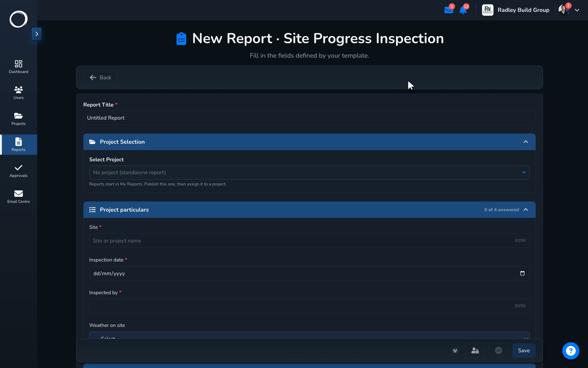Open the user account dropdown chevron

tap(577, 10)
